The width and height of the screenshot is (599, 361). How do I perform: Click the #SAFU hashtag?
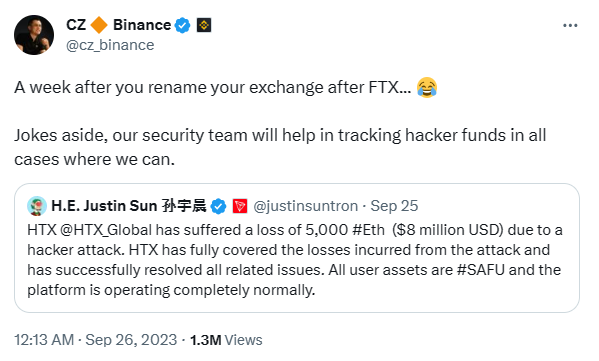click(x=481, y=270)
